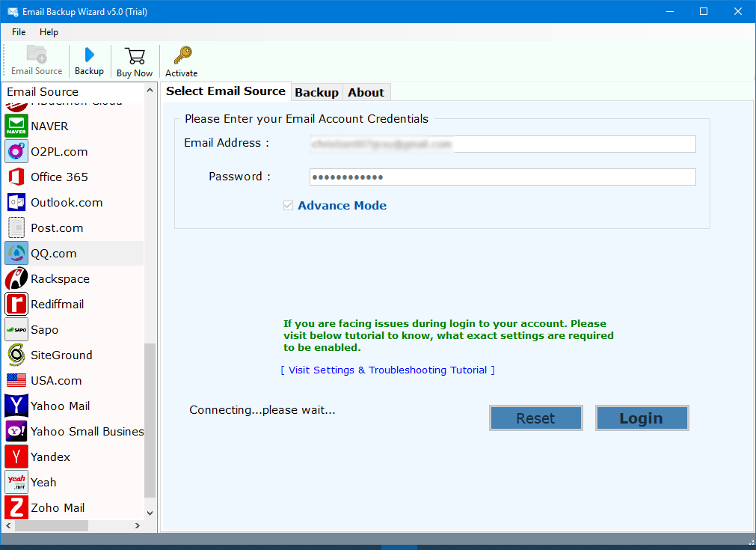This screenshot has width=756, height=550.
Task: Click the Password input field
Action: 503,177
